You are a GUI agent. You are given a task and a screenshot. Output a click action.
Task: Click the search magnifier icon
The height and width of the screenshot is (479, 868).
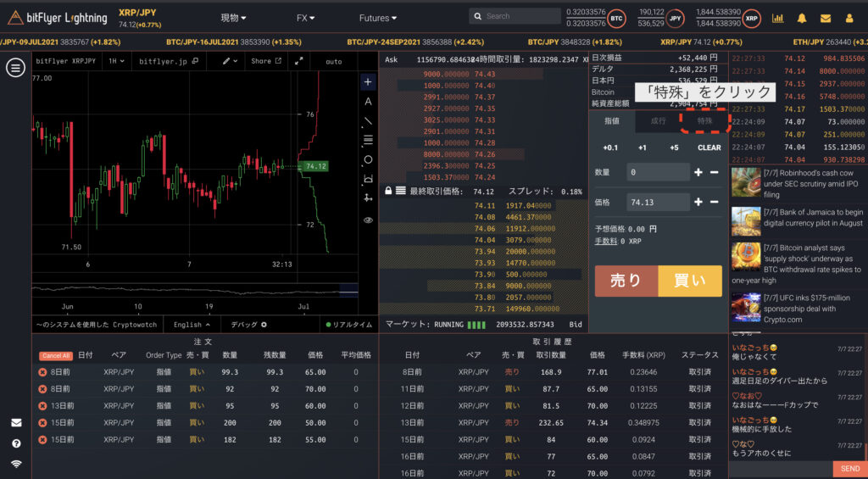[476, 16]
